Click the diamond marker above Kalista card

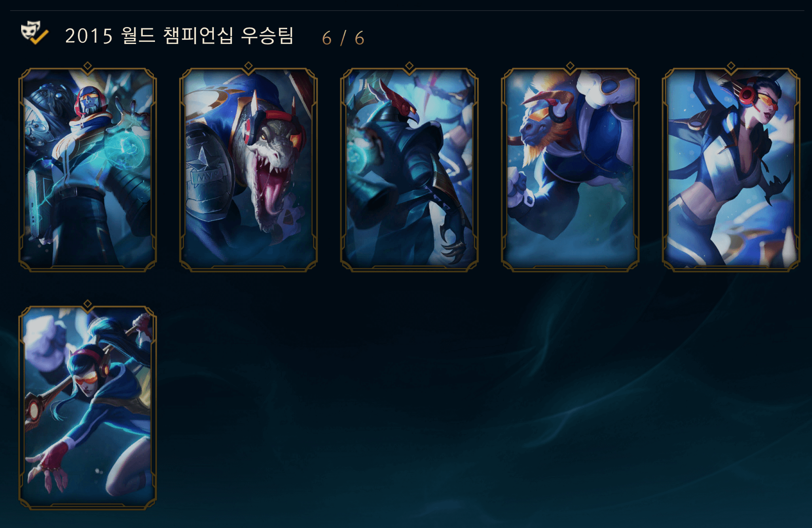88,304
